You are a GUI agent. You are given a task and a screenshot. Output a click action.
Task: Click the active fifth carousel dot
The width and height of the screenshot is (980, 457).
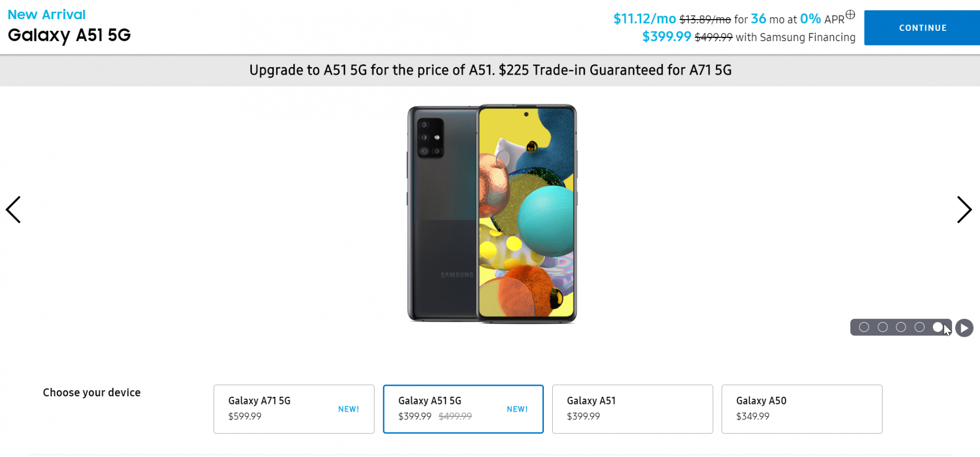938,327
